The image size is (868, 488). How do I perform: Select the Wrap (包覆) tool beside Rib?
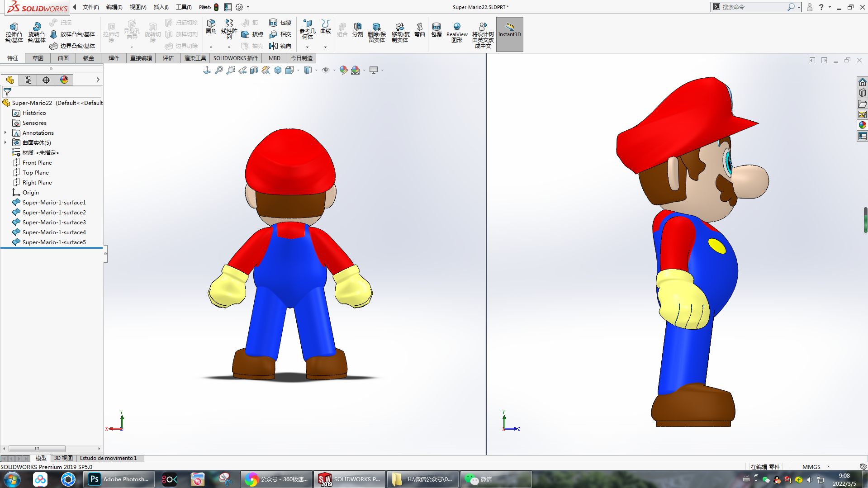[x=280, y=23]
